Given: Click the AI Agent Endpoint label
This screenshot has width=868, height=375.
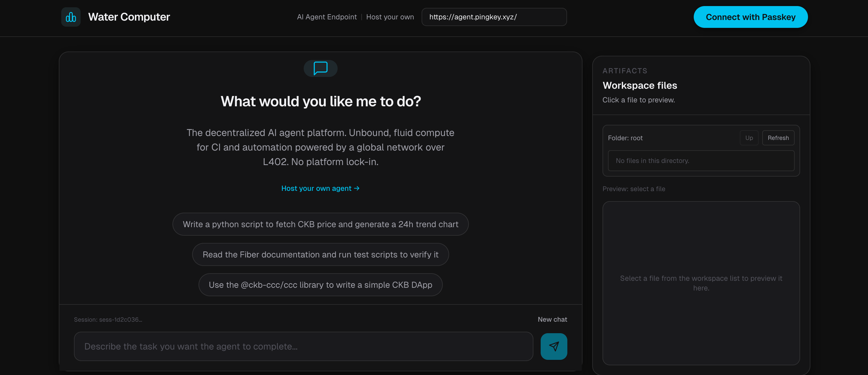Looking at the screenshot, I should pyautogui.click(x=326, y=17).
